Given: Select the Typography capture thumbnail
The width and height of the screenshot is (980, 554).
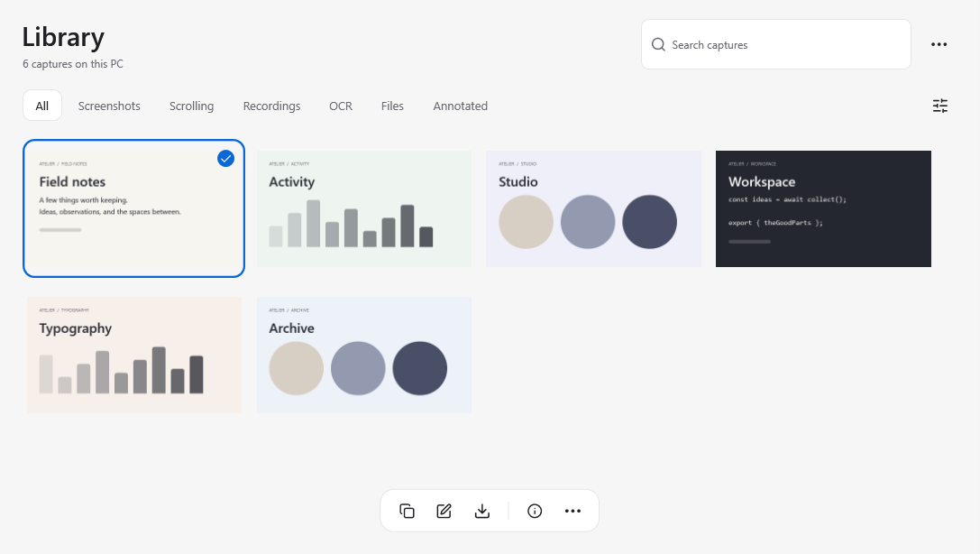Looking at the screenshot, I should tap(133, 355).
